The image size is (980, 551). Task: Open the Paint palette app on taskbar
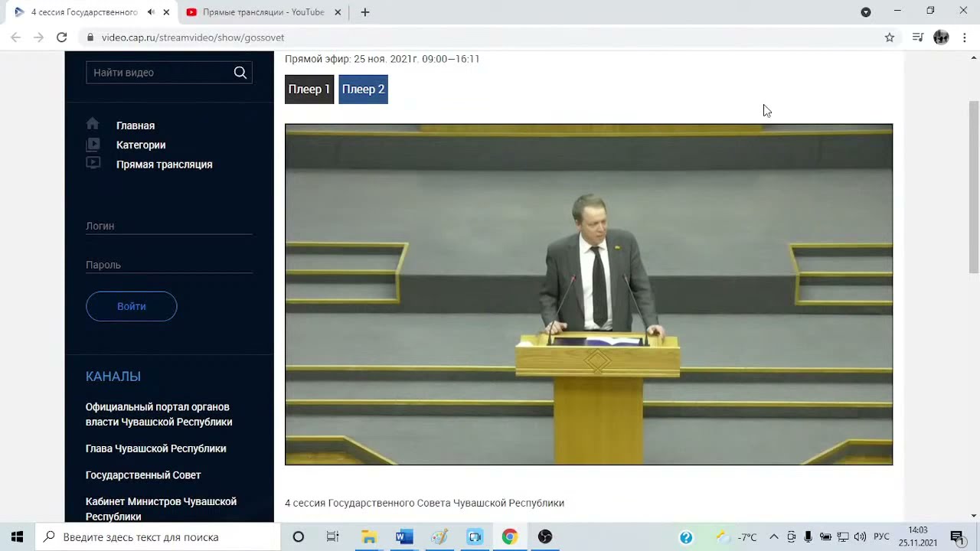pos(439,536)
